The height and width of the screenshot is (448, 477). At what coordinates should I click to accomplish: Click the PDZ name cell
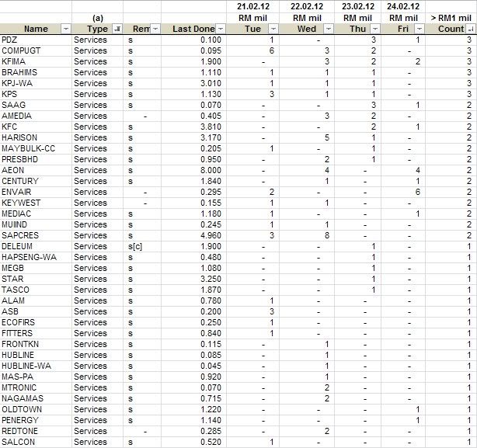(x=36, y=40)
